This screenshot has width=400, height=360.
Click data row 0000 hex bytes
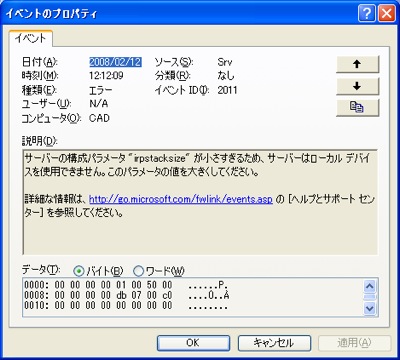(113, 285)
